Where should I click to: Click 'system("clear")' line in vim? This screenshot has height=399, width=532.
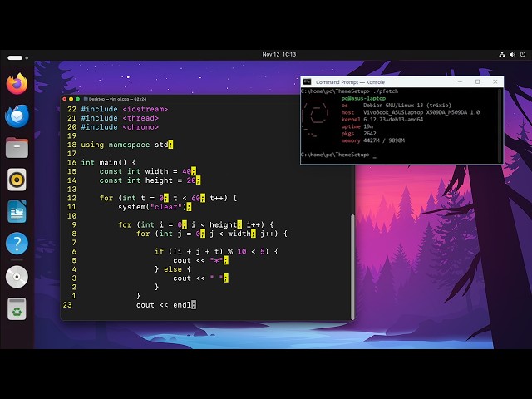[x=155, y=207]
